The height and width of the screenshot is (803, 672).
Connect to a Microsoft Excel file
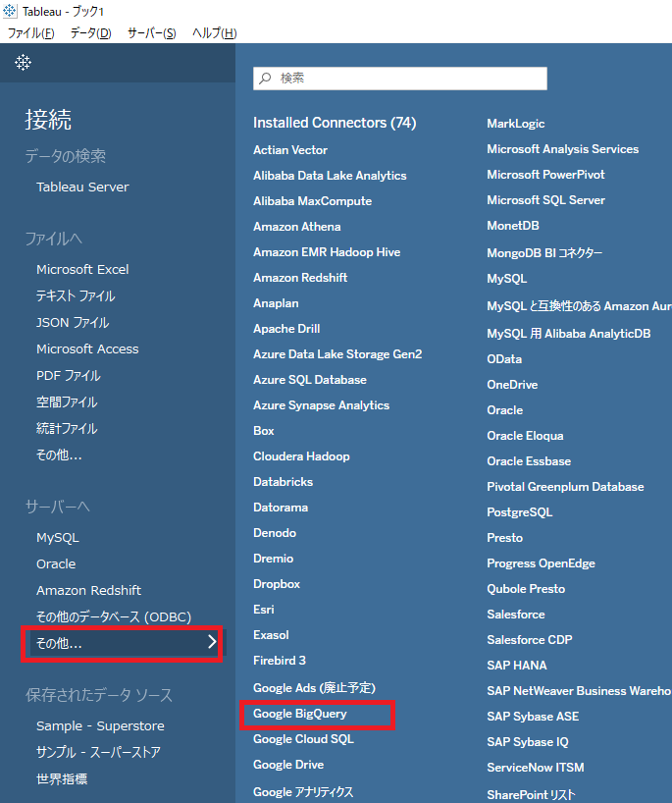pyautogui.click(x=82, y=269)
